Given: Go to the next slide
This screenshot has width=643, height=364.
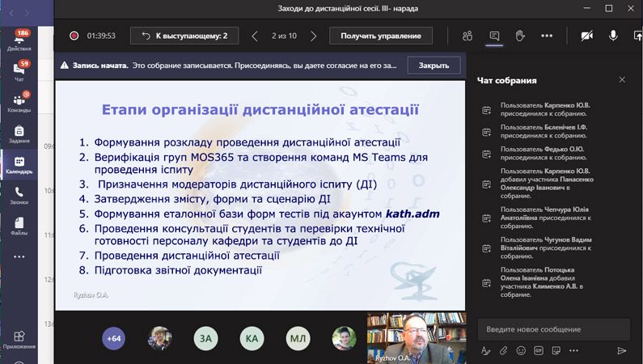Looking at the screenshot, I should click(314, 36).
